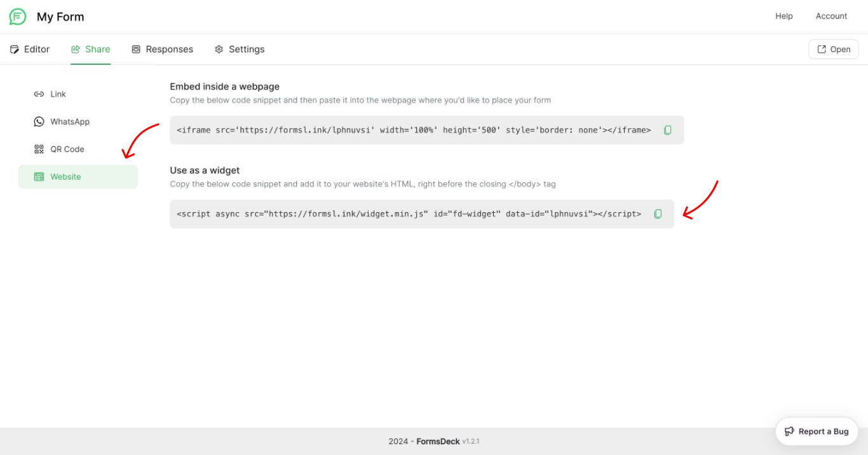Switch to the Editor tab
Viewport: 868px width, 455px height.
click(30, 49)
